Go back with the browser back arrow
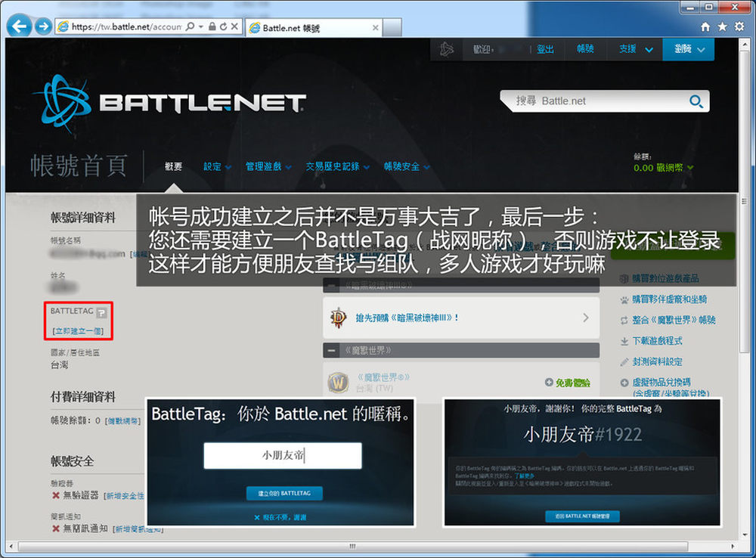The width and height of the screenshot is (756, 558). (20, 26)
